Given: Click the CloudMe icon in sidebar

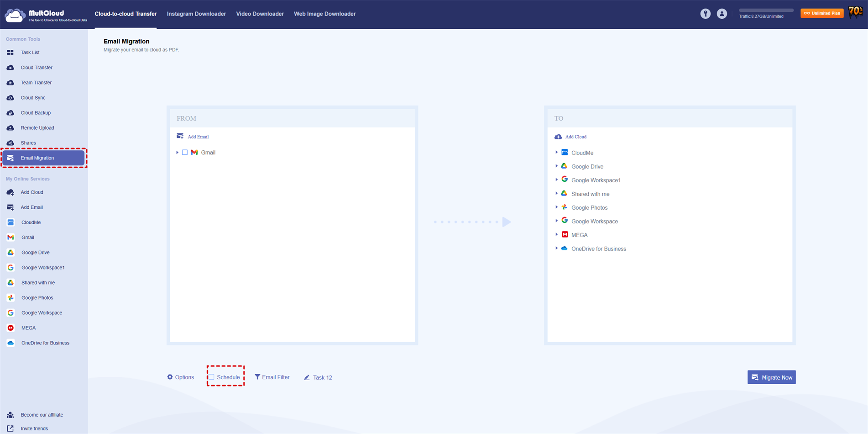Looking at the screenshot, I should pos(10,222).
